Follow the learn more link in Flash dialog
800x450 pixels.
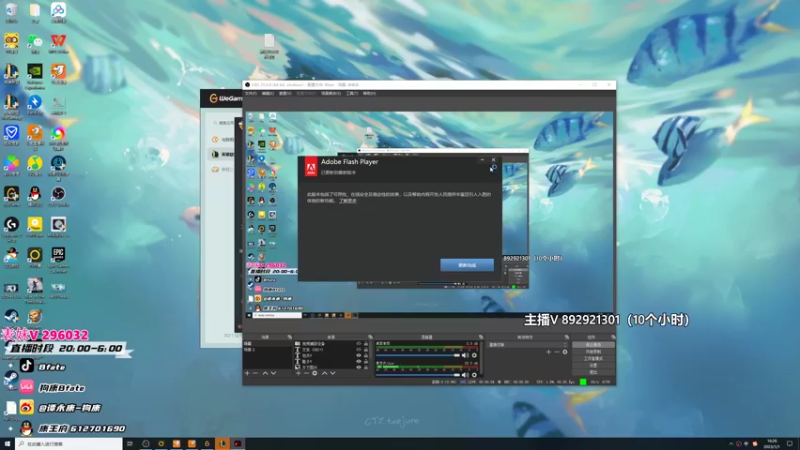(348, 201)
